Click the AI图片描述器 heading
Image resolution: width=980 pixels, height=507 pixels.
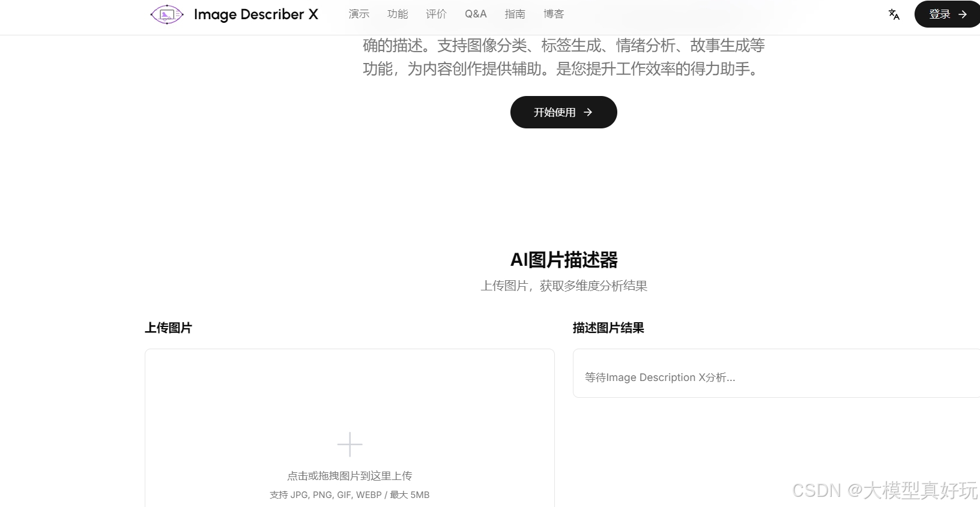coord(564,260)
